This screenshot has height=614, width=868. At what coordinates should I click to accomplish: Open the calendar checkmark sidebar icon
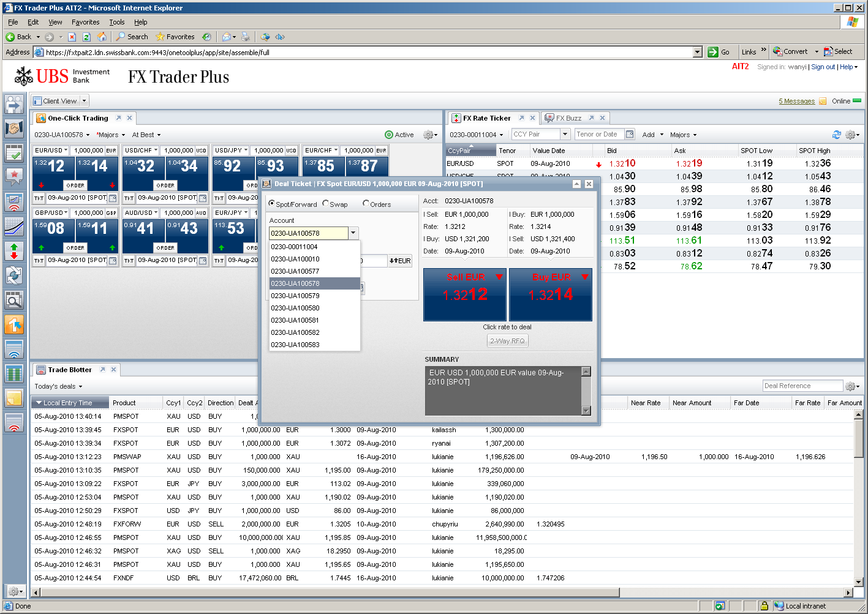tap(13, 153)
